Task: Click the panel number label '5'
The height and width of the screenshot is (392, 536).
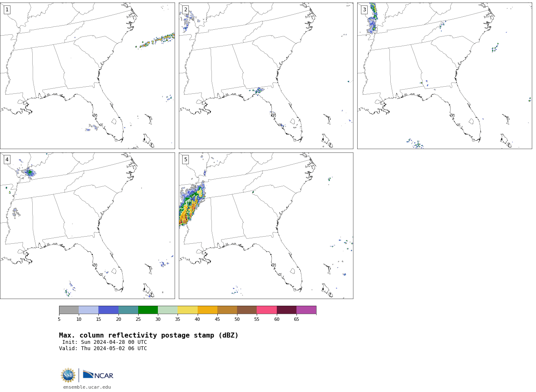Action: pos(186,160)
